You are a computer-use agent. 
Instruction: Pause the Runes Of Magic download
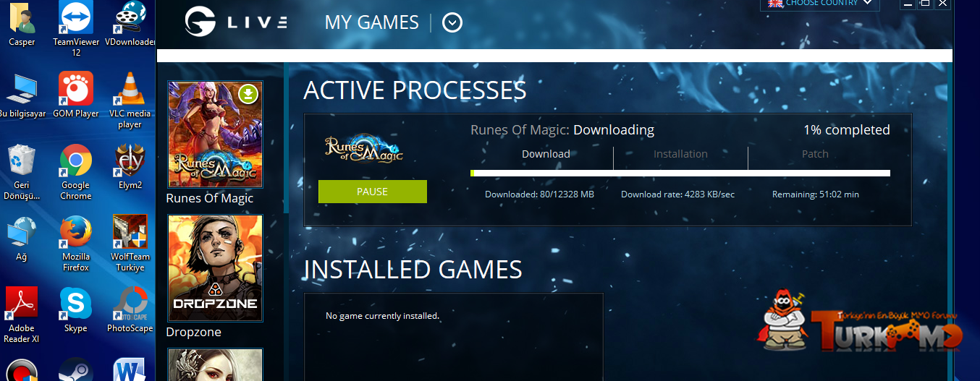[373, 192]
